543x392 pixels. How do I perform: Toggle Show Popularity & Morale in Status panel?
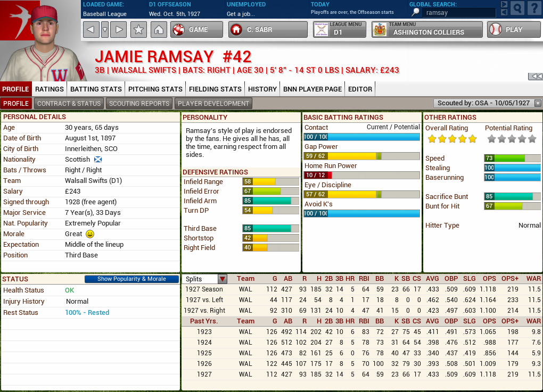click(131, 279)
